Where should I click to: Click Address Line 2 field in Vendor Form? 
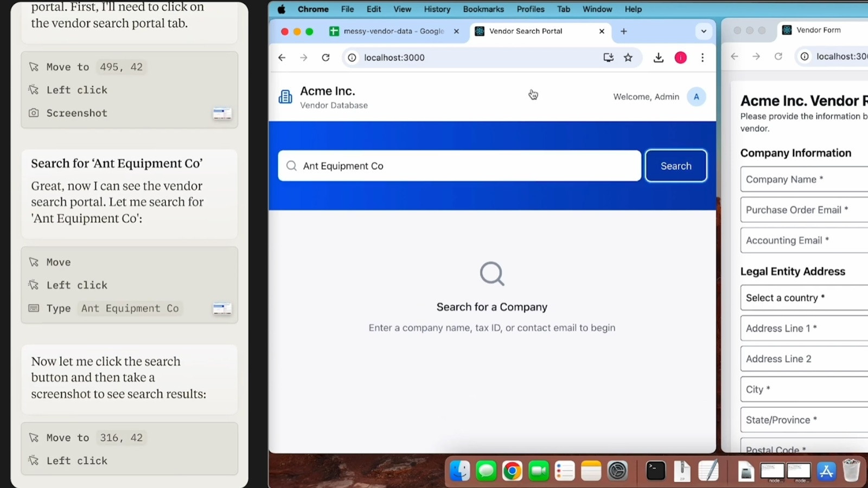coord(804,358)
